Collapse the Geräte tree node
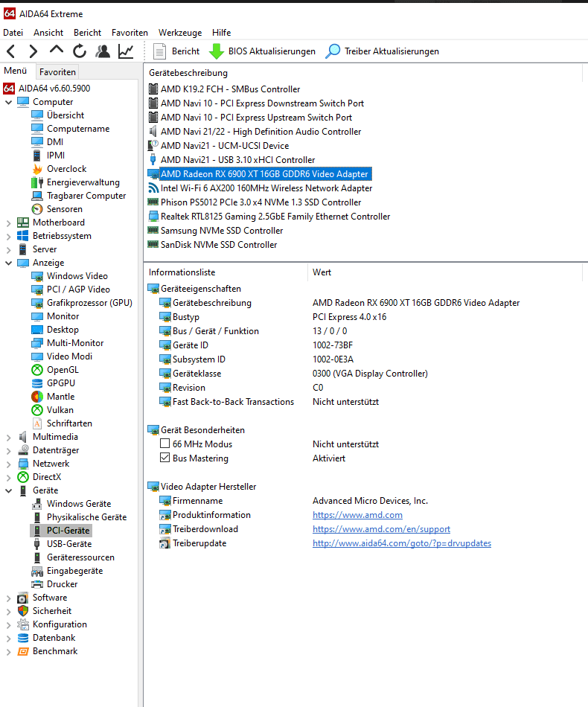This screenshot has width=588, height=707. (x=9, y=490)
